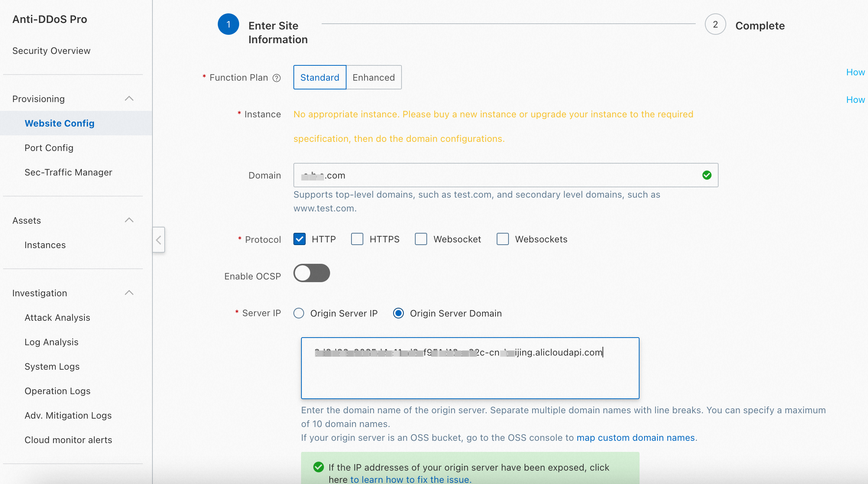Viewport: 868px width, 484px height.
Task: Collapse the Investigation menu group
Action: 129,293
